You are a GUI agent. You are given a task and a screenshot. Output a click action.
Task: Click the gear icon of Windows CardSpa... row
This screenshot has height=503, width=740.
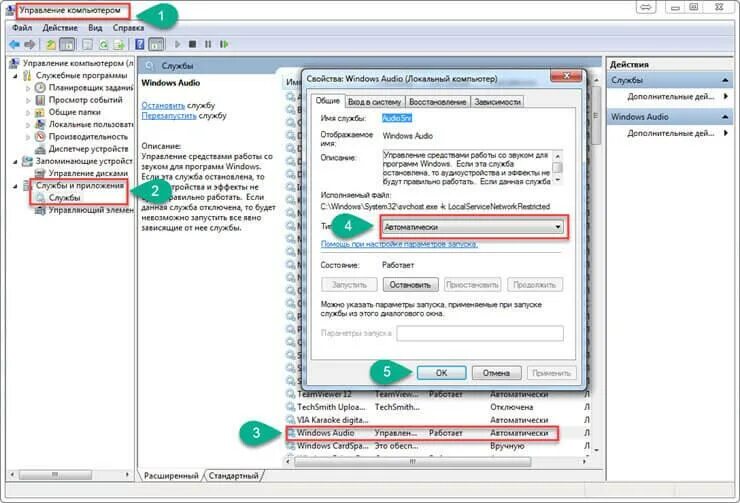291,445
